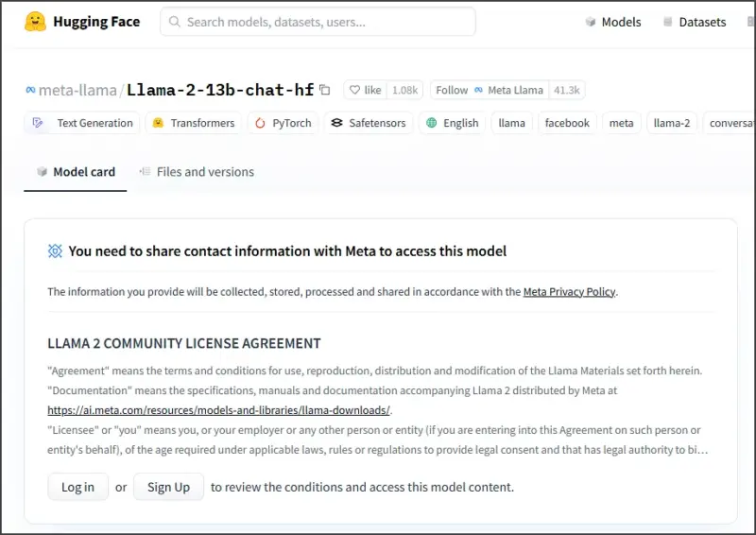Open the ai.meta.com llama-downloads link
Image resolution: width=756 pixels, height=535 pixels.
click(x=218, y=410)
